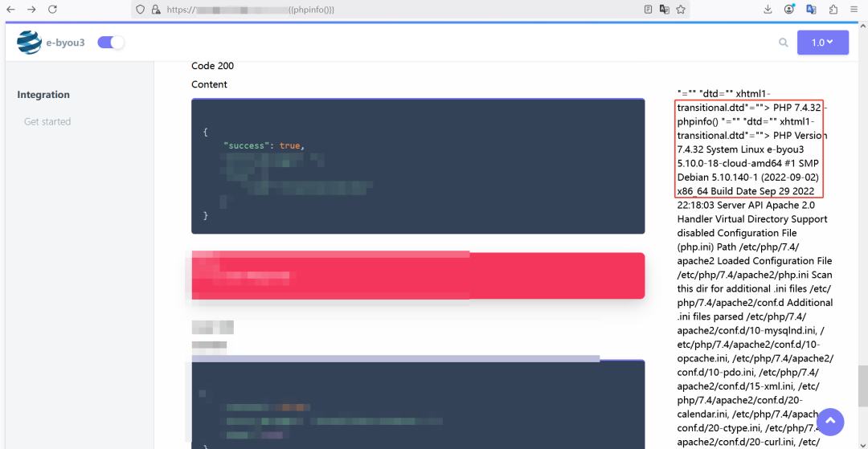
Task: Open the translation extension icon in toolbar
Action: (812, 9)
